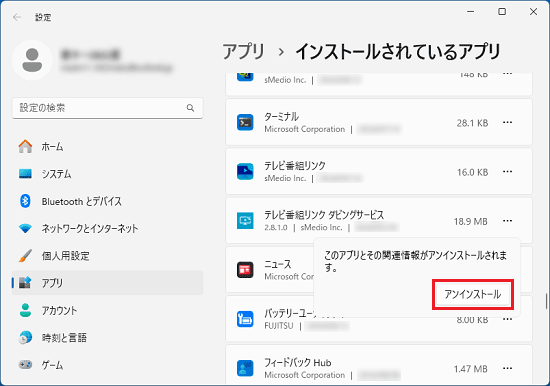
Task: Click the ホーム house icon
Action: [25, 146]
